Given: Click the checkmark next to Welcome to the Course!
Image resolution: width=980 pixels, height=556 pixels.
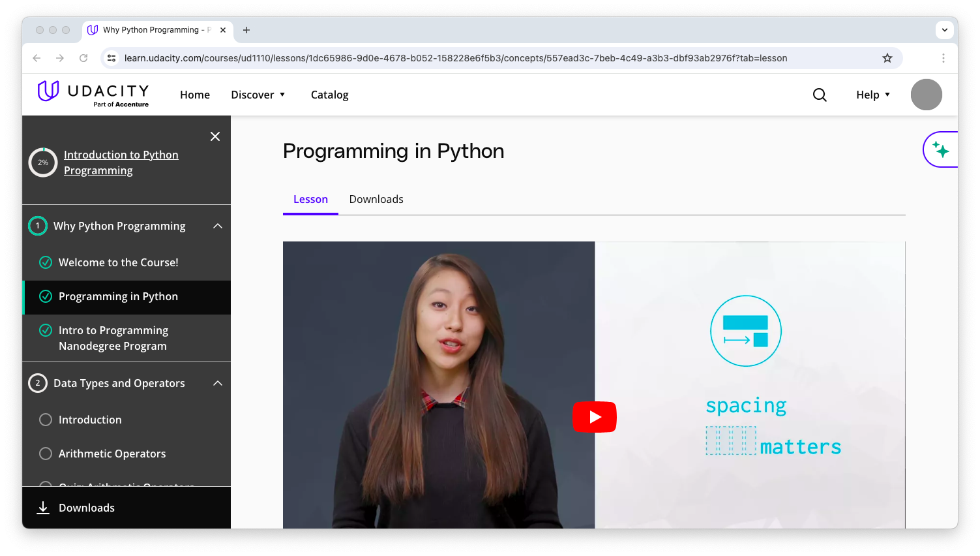Looking at the screenshot, I should click(46, 262).
